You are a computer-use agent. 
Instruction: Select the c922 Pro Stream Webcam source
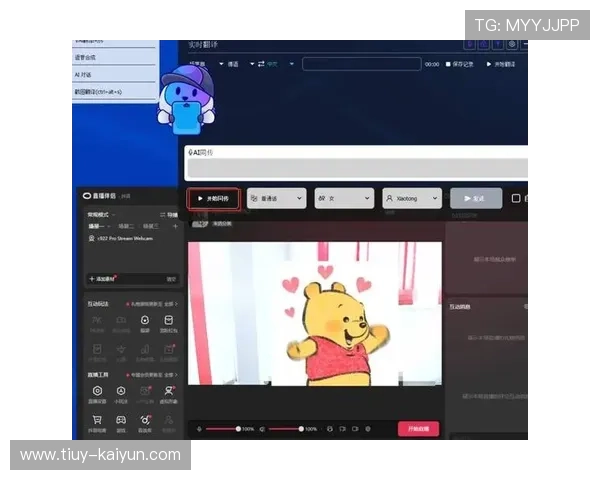121,238
